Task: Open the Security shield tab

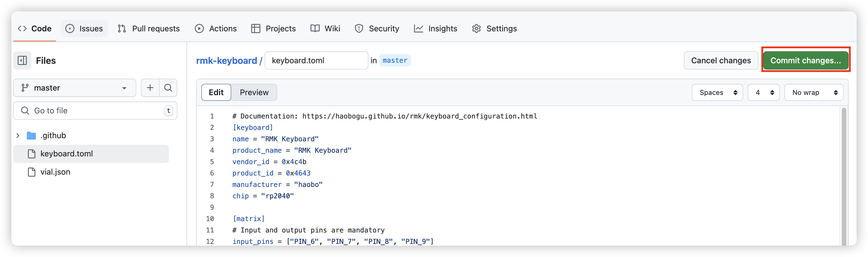Action: tap(377, 28)
